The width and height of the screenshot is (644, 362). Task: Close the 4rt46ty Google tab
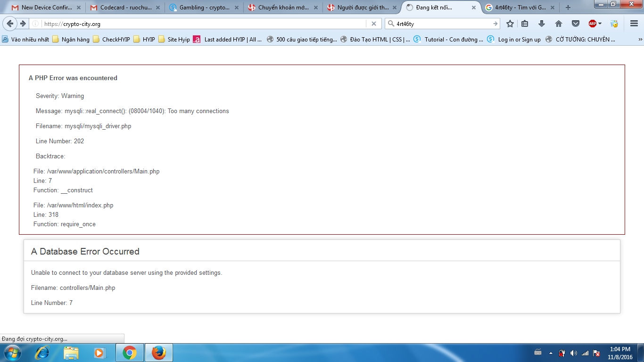click(x=552, y=8)
